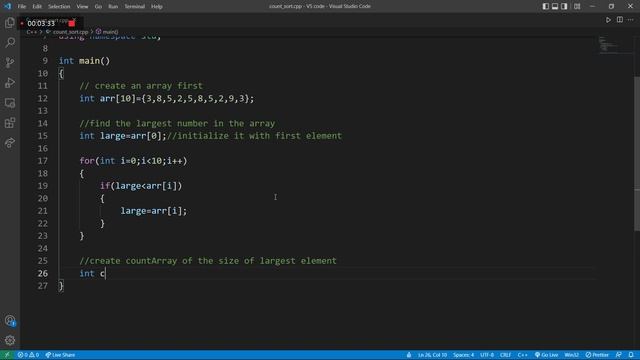Click the arr[10] array initialization line
This screenshot has width=640, height=360.
tap(167, 98)
